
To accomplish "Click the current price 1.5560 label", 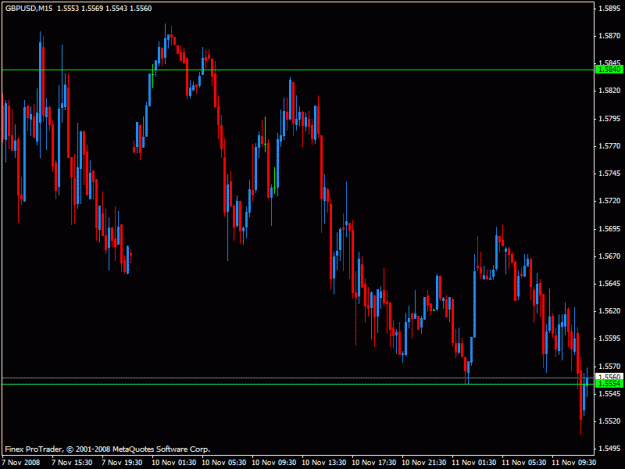I will point(609,377).
